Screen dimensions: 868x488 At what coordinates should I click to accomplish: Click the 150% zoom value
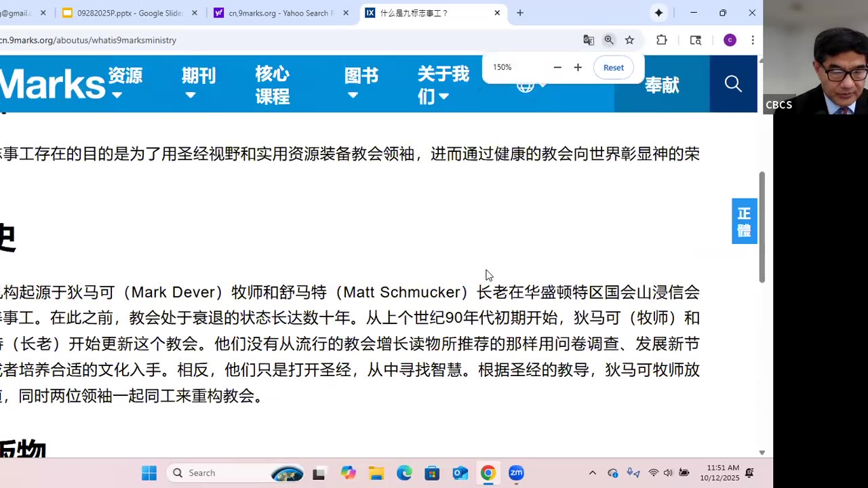click(x=502, y=67)
